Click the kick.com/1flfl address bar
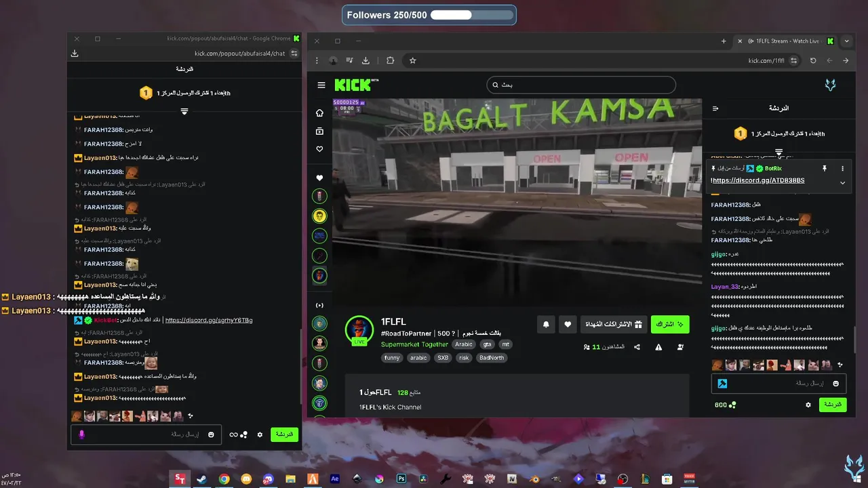This screenshot has width=868, height=488. click(604, 60)
